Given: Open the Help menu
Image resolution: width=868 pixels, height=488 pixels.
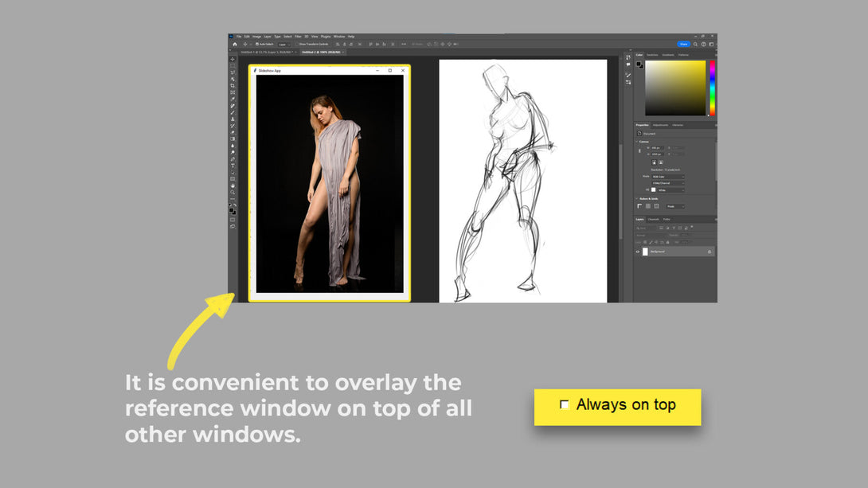Looking at the screenshot, I should 351,37.
